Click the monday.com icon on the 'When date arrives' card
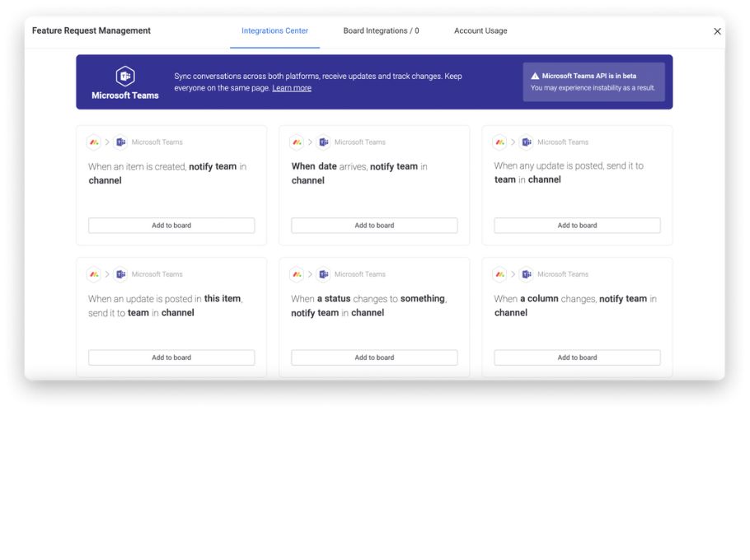This screenshot has width=750, height=560. click(x=297, y=142)
